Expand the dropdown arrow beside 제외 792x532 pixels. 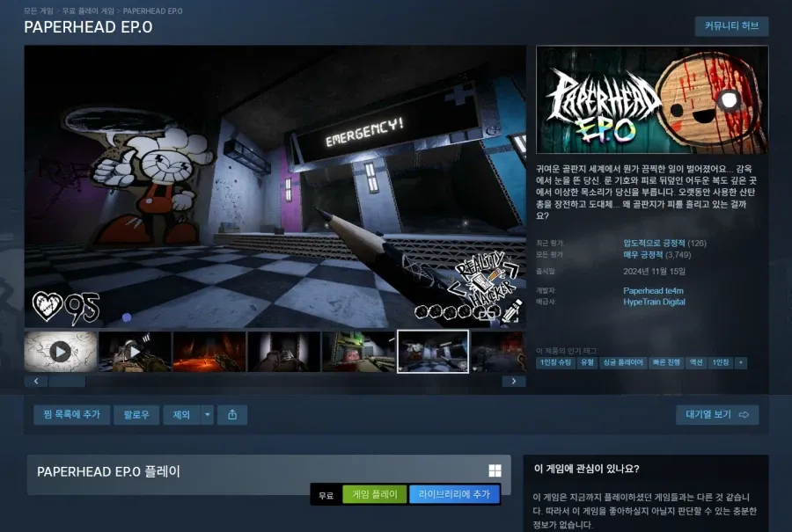pyautogui.click(x=207, y=415)
